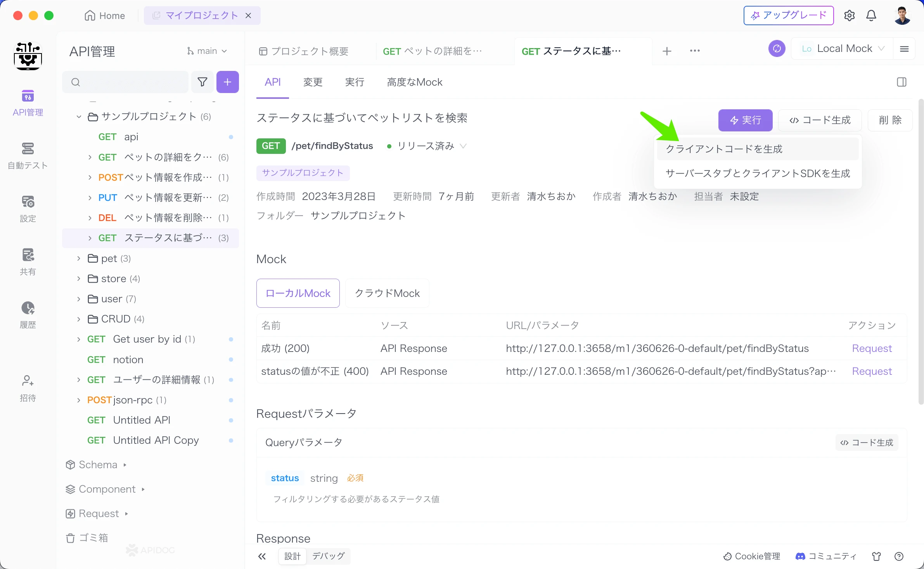The image size is (924, 569).
Task: Click Request link for 成功 (200) row
Action: tap(871, 348)
